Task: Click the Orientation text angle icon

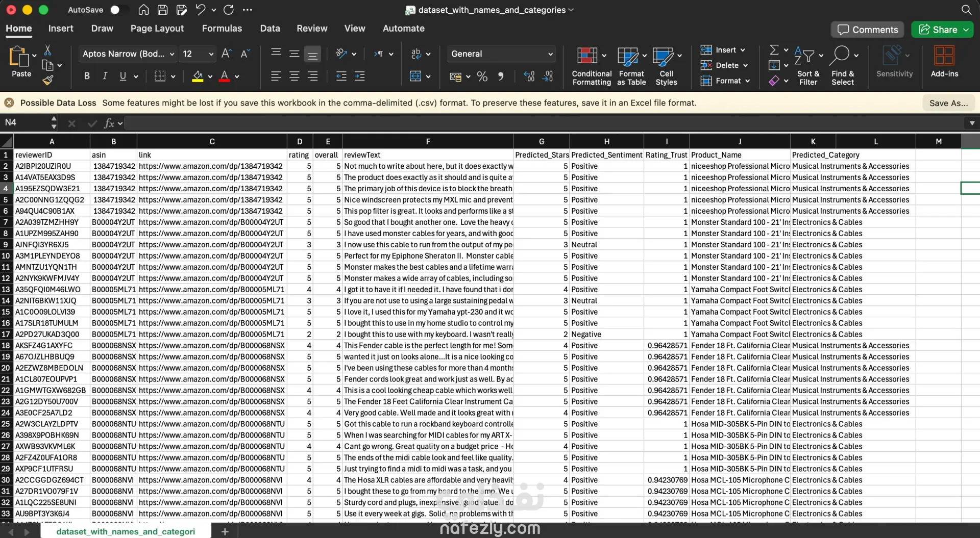Action: [341, 53]
